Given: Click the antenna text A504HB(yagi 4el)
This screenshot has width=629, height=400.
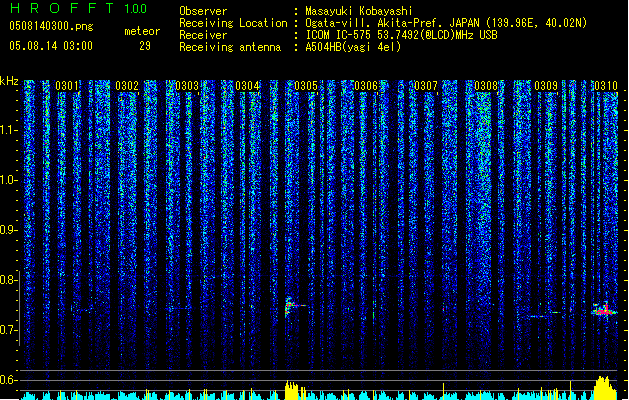Looking at the screenshot, I should [353, 47].
